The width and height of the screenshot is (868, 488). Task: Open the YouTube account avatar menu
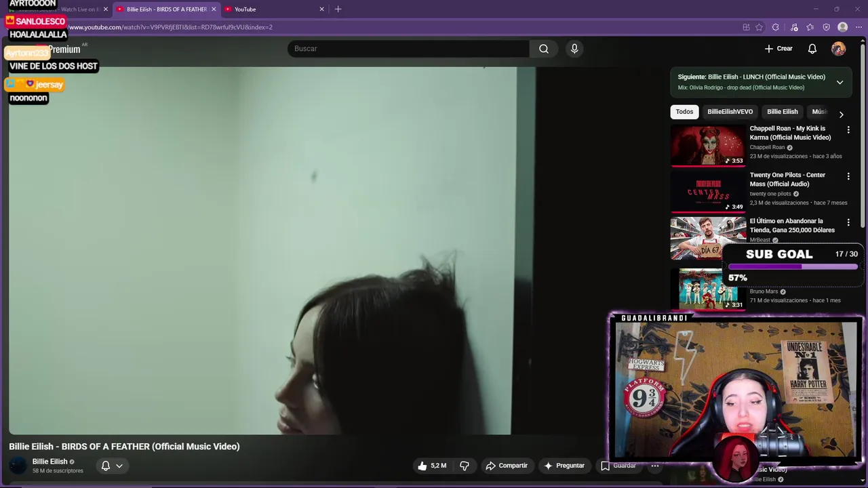coord(839,49)
